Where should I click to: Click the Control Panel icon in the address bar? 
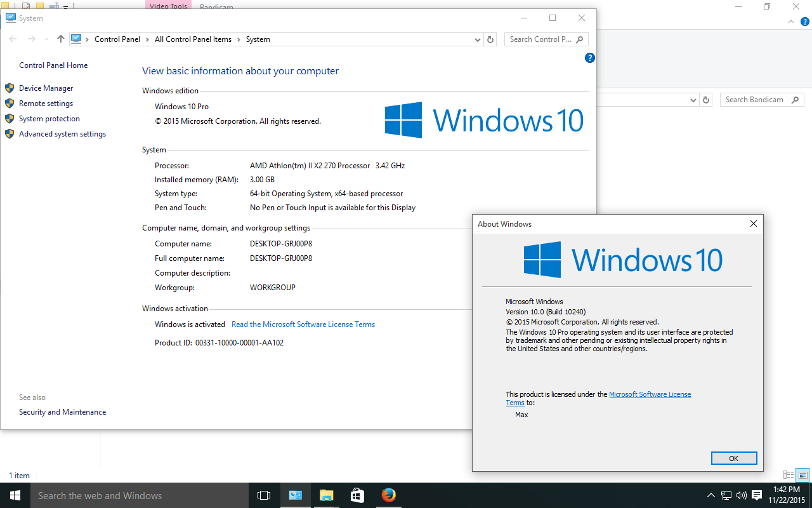tap(77, 39)
